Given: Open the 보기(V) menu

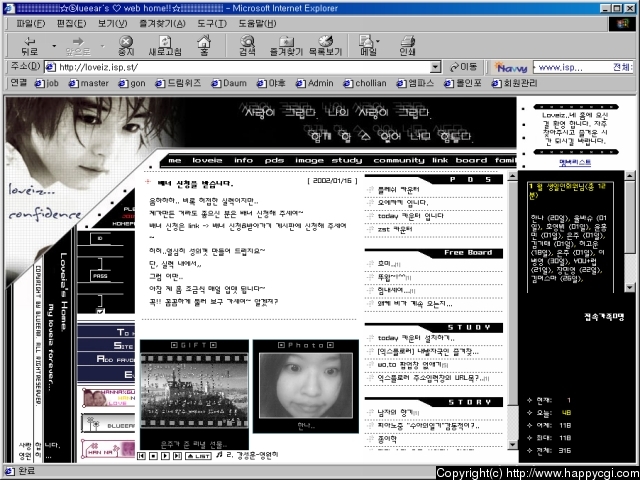Looking at the screenshot, I should [x=112, y=24].
